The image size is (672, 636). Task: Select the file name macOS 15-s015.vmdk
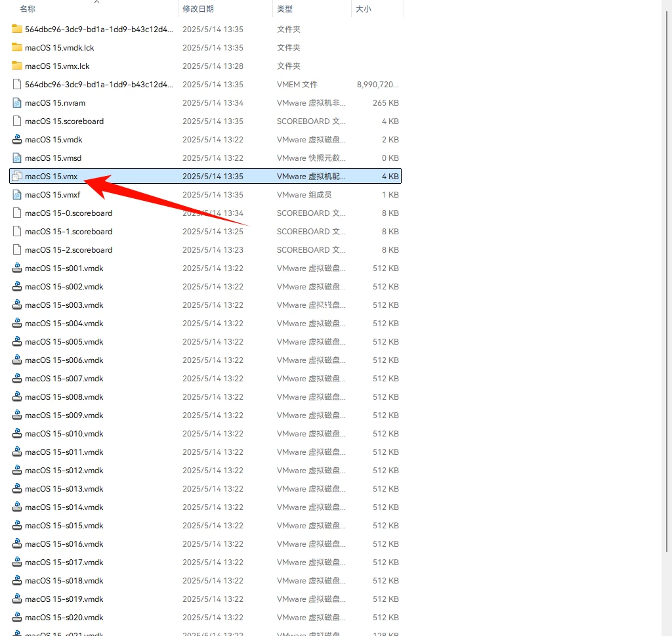pos(64,526)
